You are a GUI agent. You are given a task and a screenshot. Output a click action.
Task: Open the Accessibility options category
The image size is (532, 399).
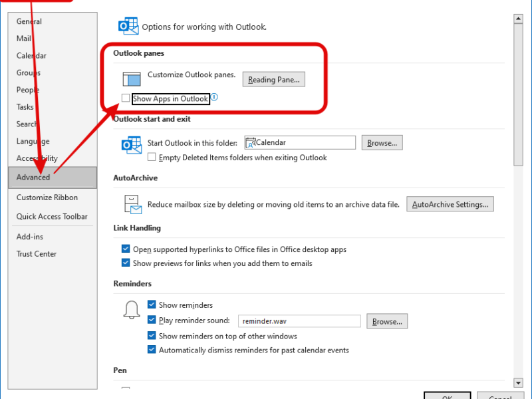point(53,158)
